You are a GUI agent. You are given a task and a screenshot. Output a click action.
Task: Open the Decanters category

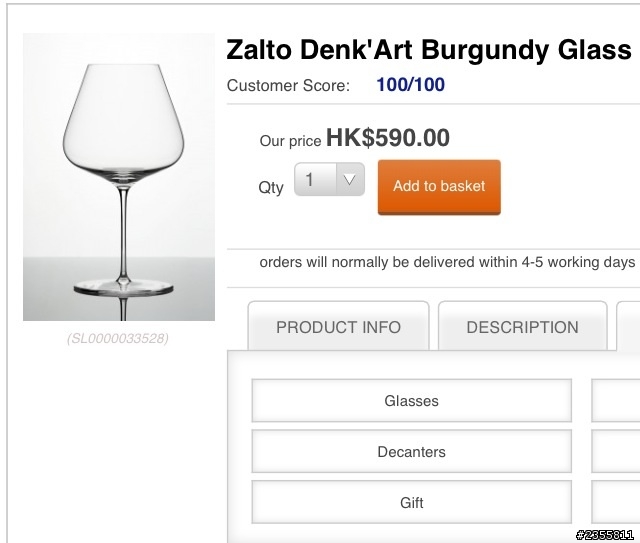[411, 452]
